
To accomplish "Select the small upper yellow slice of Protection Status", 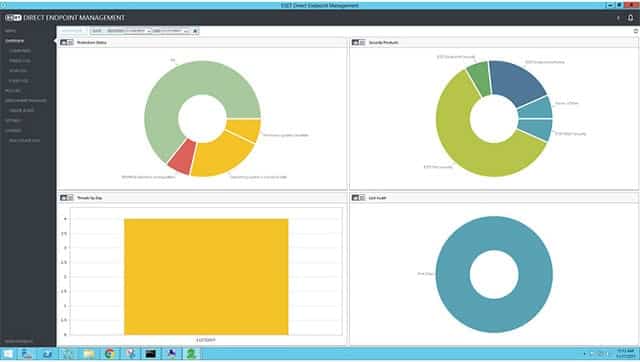I will coord(245,129).
